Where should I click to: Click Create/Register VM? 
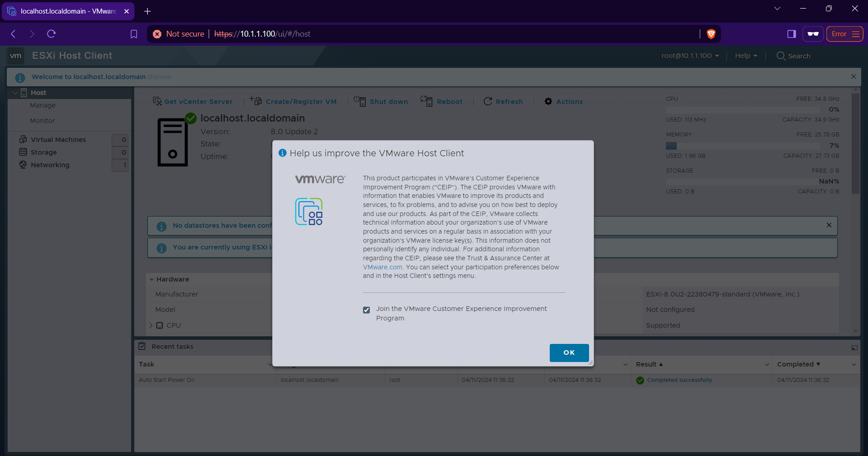coord(293,102)
